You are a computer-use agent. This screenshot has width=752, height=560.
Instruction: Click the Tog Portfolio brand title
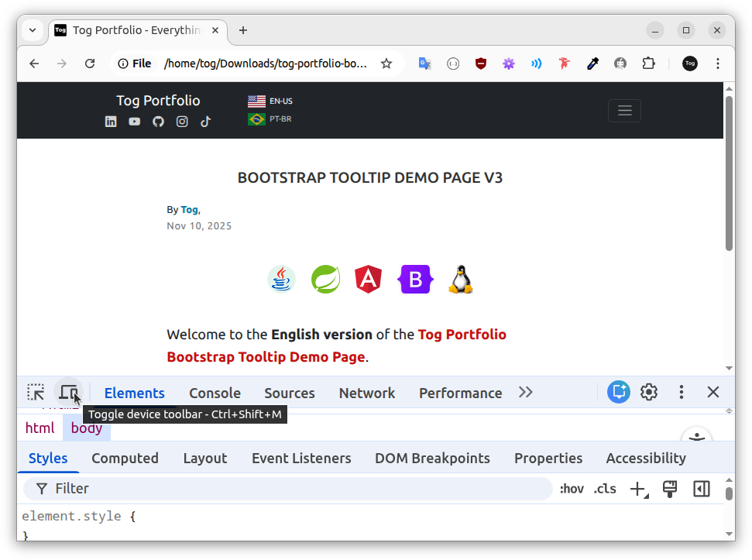(158, 101)
